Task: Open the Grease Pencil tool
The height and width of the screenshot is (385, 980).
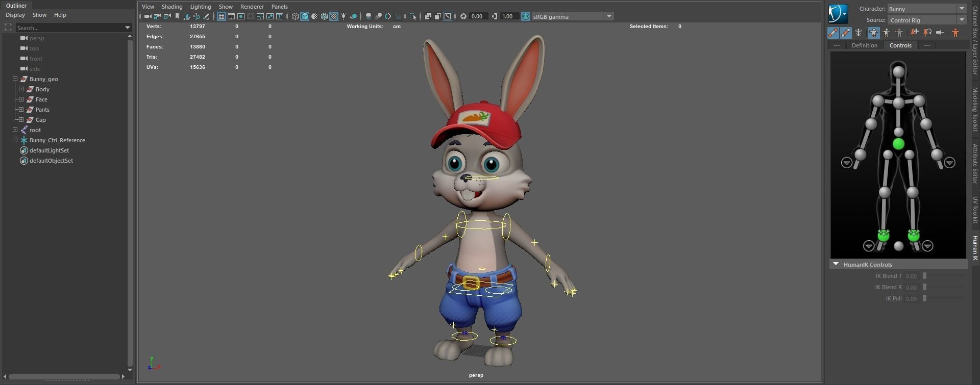Action: pos(206,16)
